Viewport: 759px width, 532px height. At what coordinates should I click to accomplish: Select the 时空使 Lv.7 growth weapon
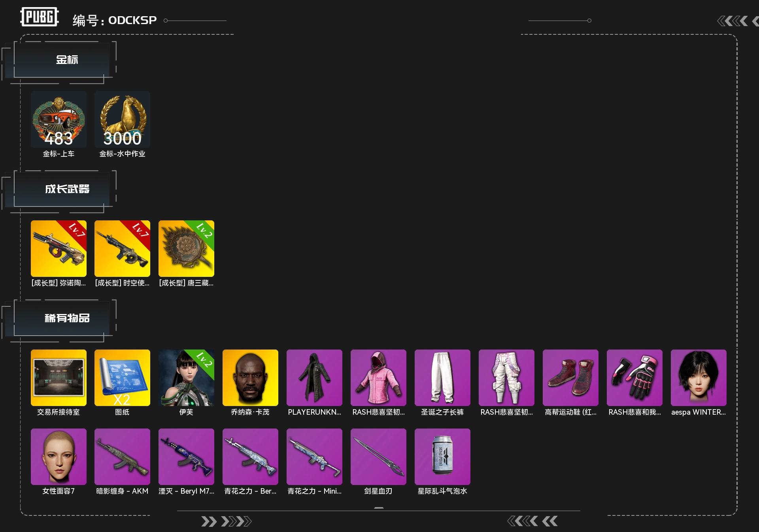tap(122, 248)
